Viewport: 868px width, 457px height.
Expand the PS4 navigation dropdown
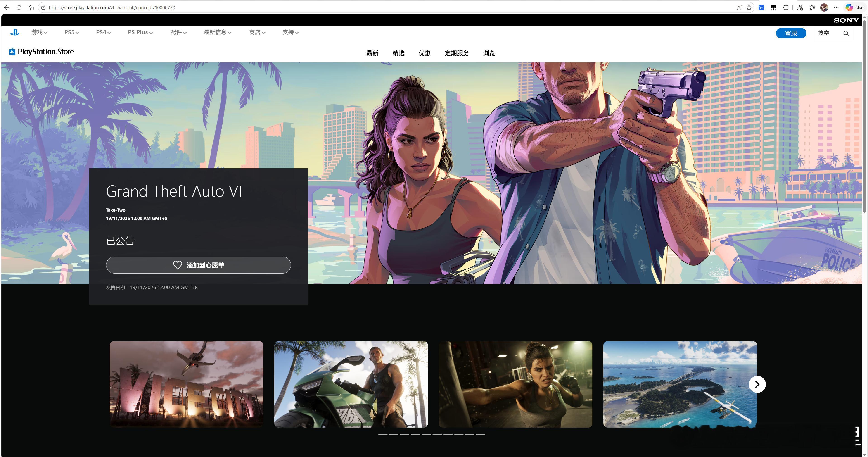pyautogui.click(x=103, y=32)
